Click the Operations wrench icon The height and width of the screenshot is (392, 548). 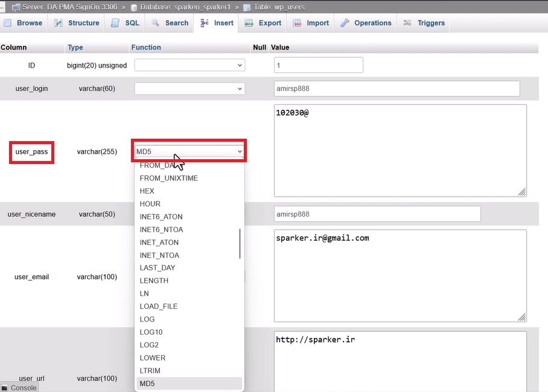point(345,23)
